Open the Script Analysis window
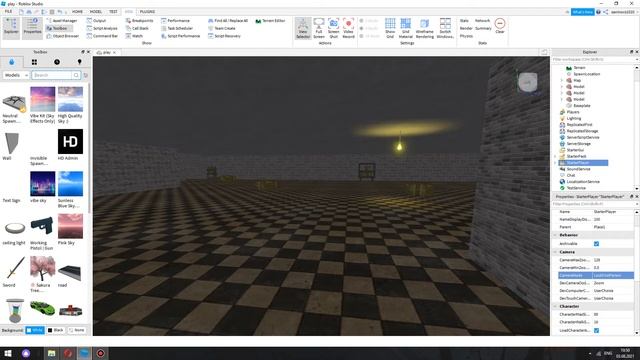640x360 pixels. pos(102,28)
